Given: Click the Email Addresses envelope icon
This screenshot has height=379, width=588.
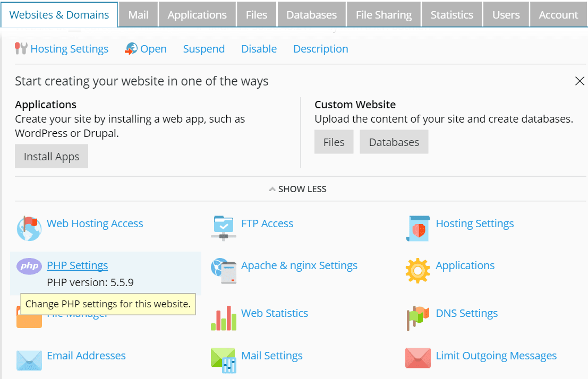Looking at the screenshot, I should pos(29,360).
